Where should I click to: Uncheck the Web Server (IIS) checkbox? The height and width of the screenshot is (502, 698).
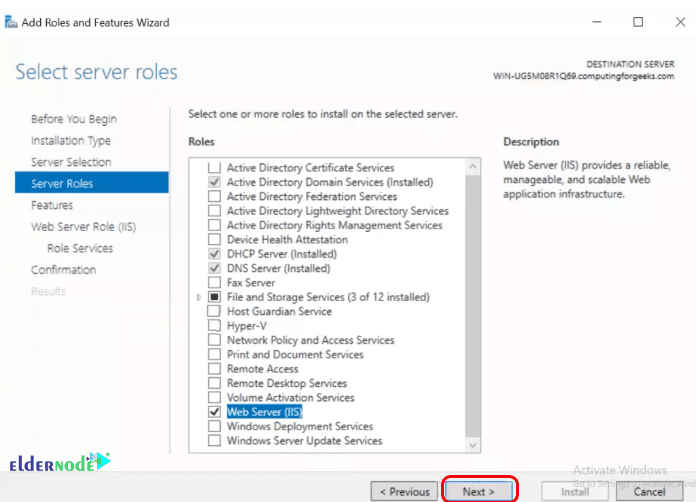pyautogui.click(x=213, y=412)
